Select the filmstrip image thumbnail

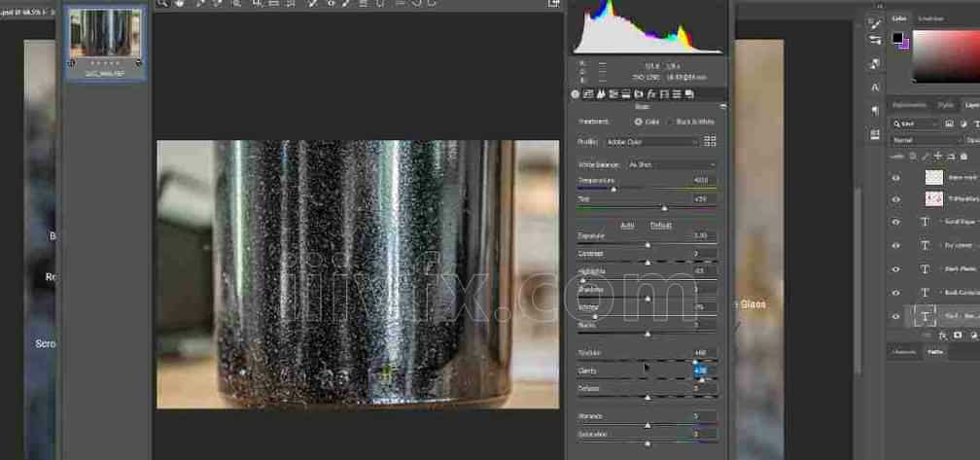coord(106,33)
